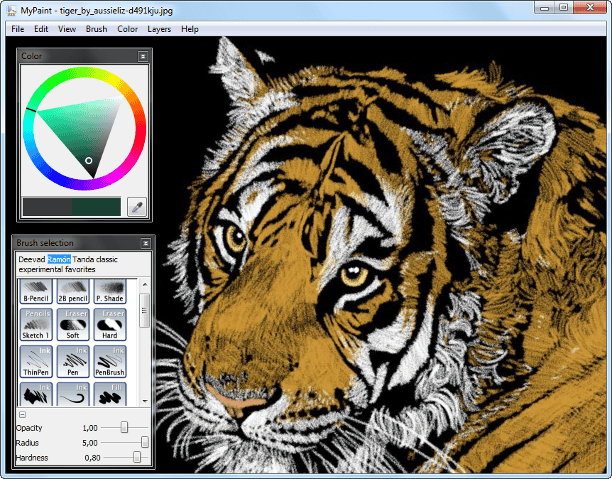612x479 pixels.
Task: Select the B-Pencil brush
Action: (36, 291)
